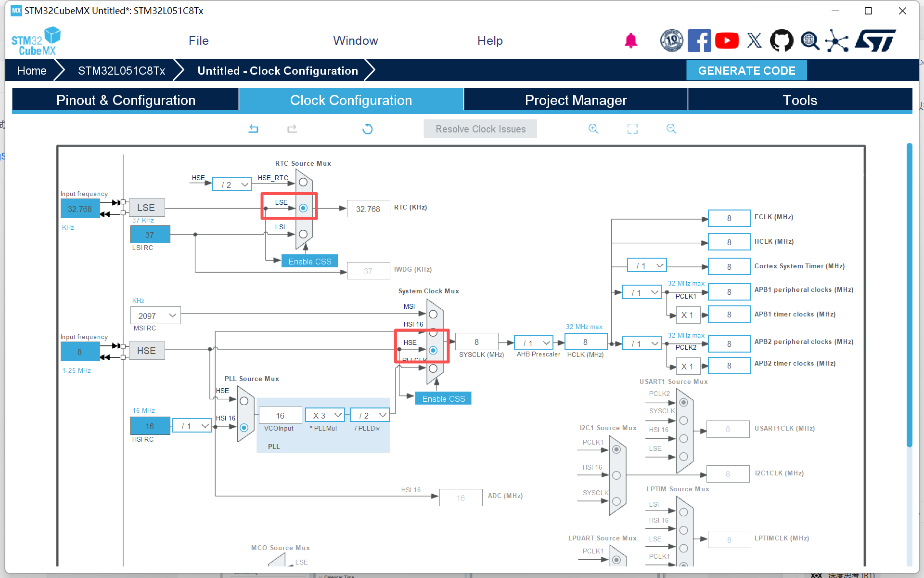Open the APB2 prescaler dropdown
The image size is (924, 578).
(x=642, y=343)
